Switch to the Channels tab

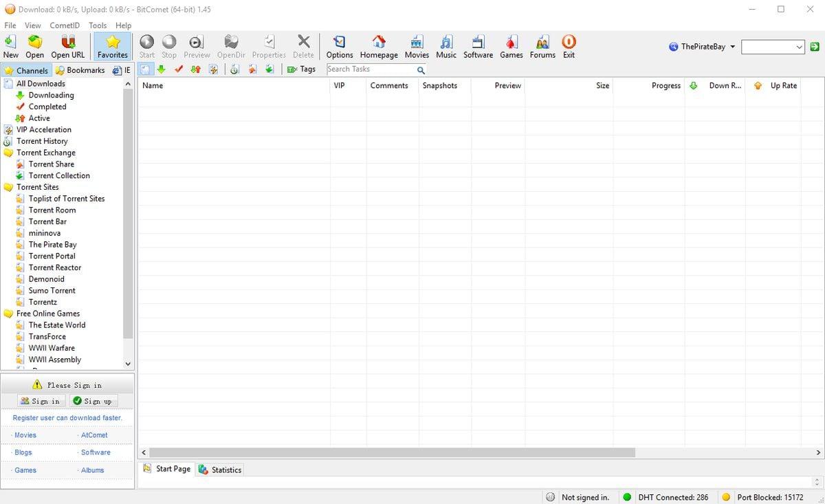[x=26, y=70]
